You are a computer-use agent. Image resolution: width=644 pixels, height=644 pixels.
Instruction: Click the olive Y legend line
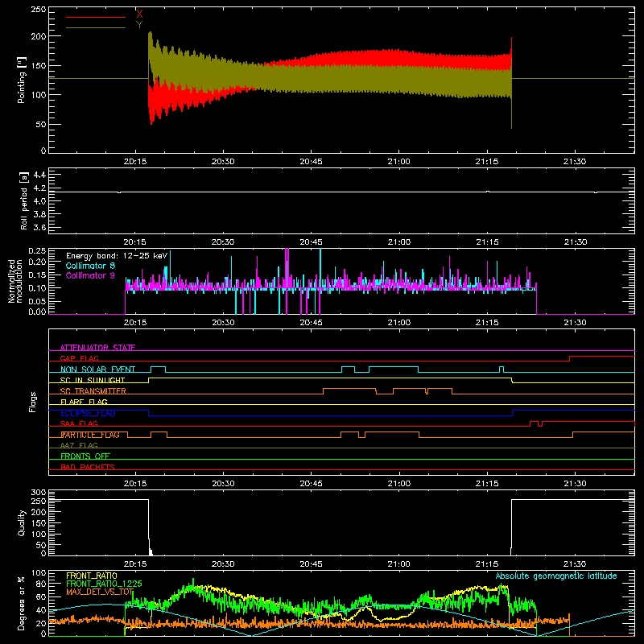coord(95,28)
